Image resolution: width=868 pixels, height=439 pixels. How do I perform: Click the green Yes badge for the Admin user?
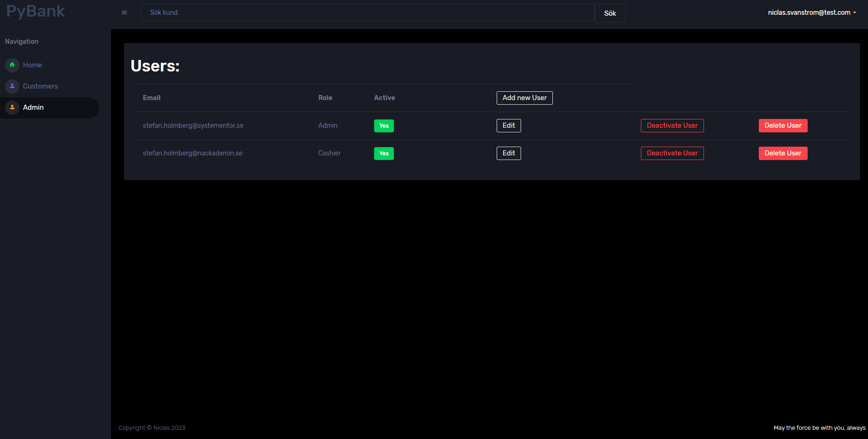pos(384,125)
